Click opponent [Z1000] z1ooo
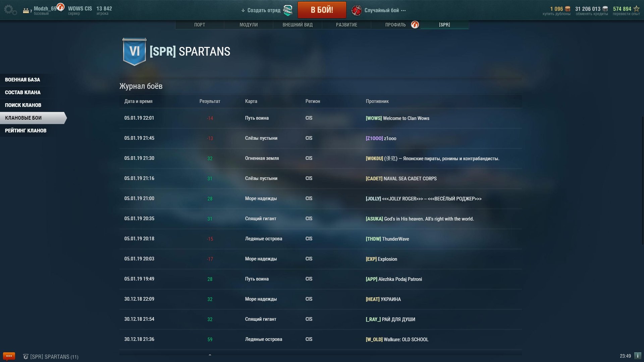 (x=381, y=138)
